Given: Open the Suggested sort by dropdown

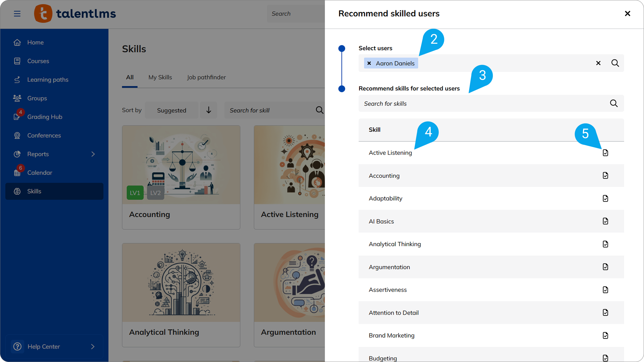Looking at the screenshot, I should click(x=171, y=110).
